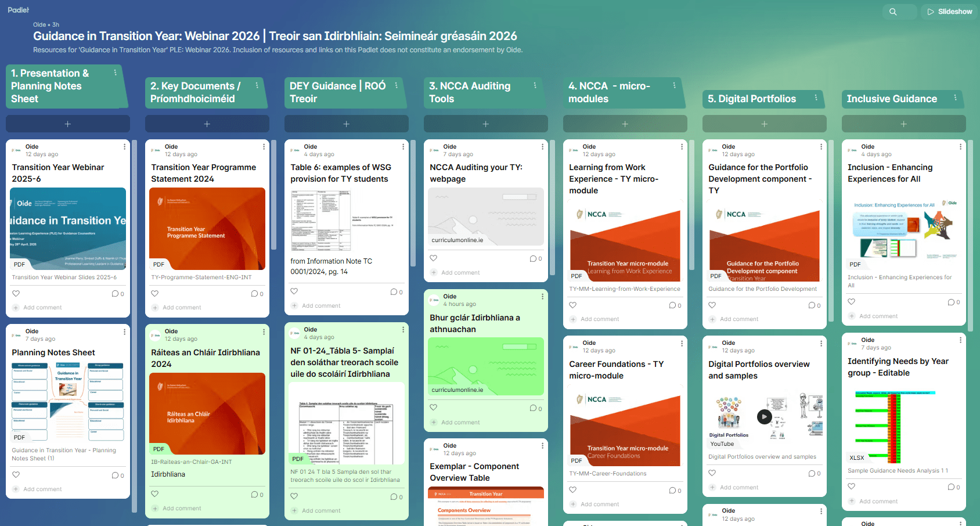Open post menu for Exemplar - Component Overview Table
Image resolution: width=980 pixels, height=526 pixels.
[542, 446]
